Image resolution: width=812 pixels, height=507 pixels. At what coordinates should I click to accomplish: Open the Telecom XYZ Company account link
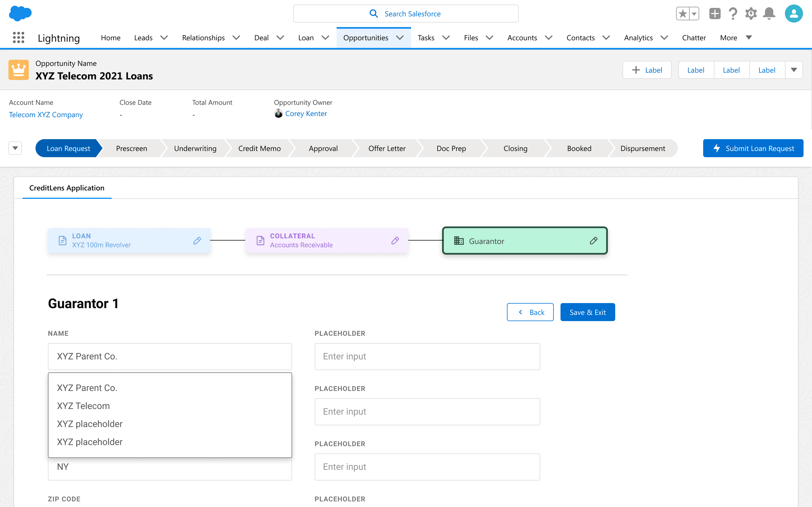tap(46, 115)
